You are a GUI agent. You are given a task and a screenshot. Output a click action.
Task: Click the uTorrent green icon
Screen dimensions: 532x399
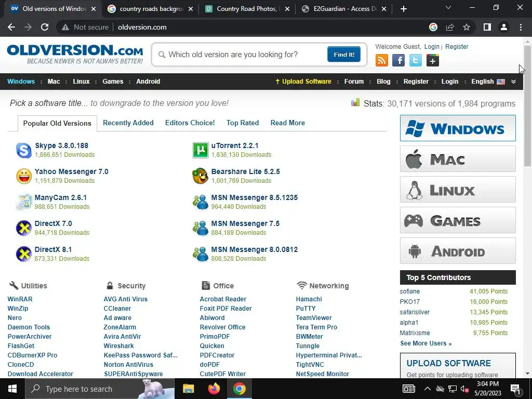pos(201,150)
